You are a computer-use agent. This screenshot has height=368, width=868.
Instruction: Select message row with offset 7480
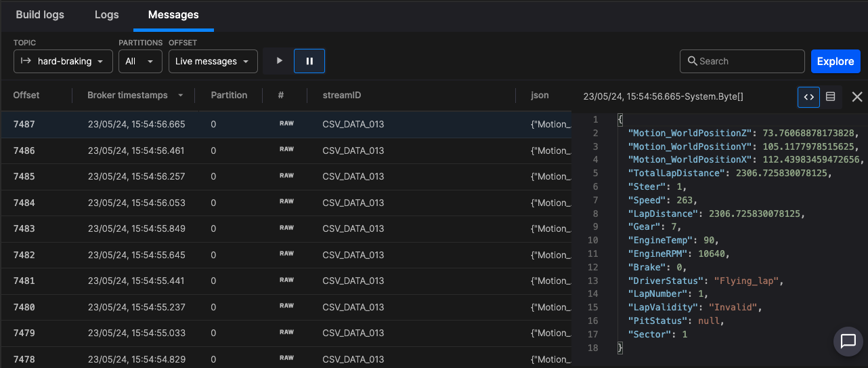[271, 307]
